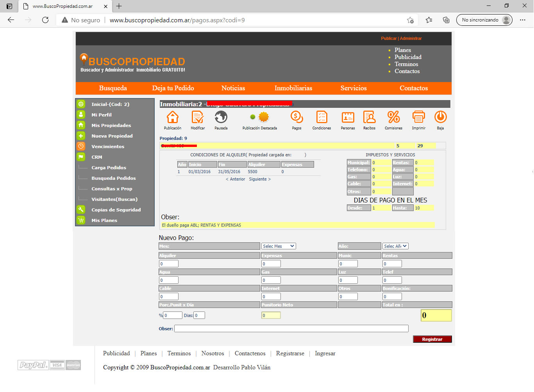Click the Registrar button
The width and height of the screenshot is (534, 392).
pyautogui.click(x=432, y=339)
